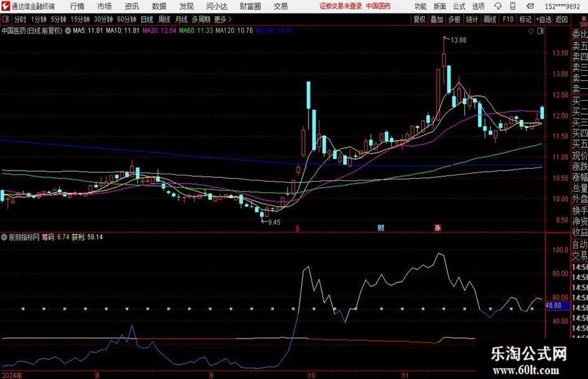Click the 财 finance marker on chart
This screenshot has width=588, height=379.
(x=381, y=228)
